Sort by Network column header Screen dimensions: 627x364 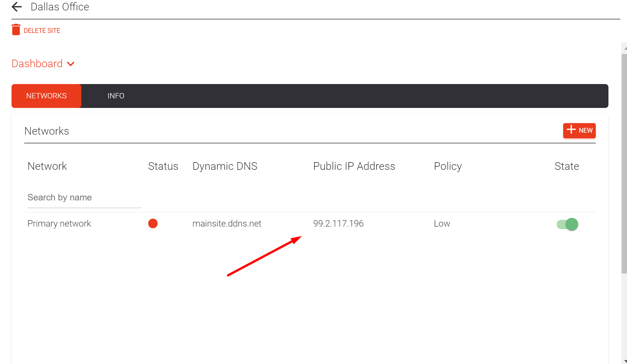(x=47, y=166)
